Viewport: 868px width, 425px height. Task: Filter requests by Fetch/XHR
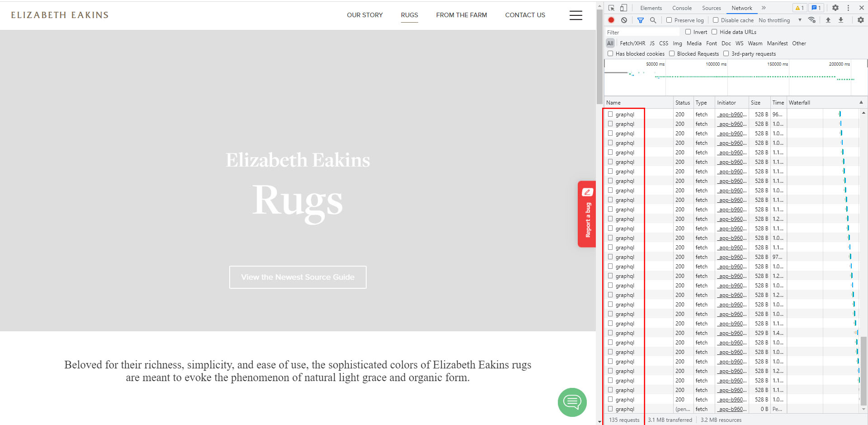click(x=632, y=43)
